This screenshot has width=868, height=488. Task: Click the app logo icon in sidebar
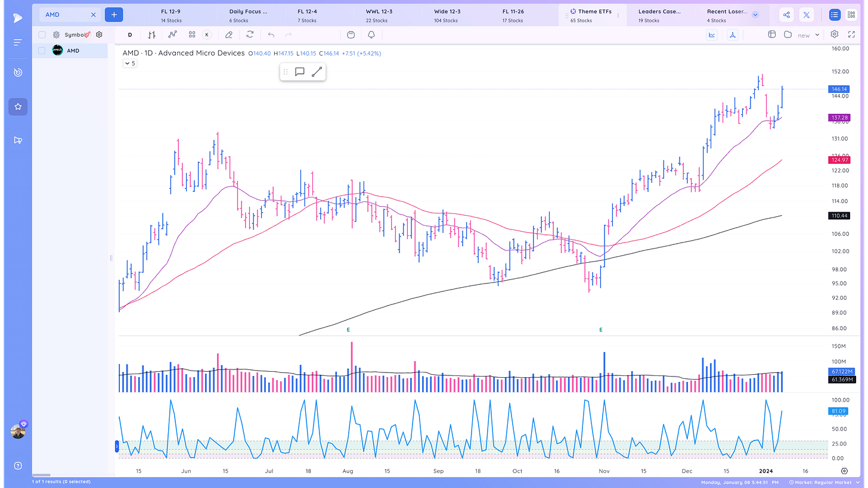coord(17,18)
